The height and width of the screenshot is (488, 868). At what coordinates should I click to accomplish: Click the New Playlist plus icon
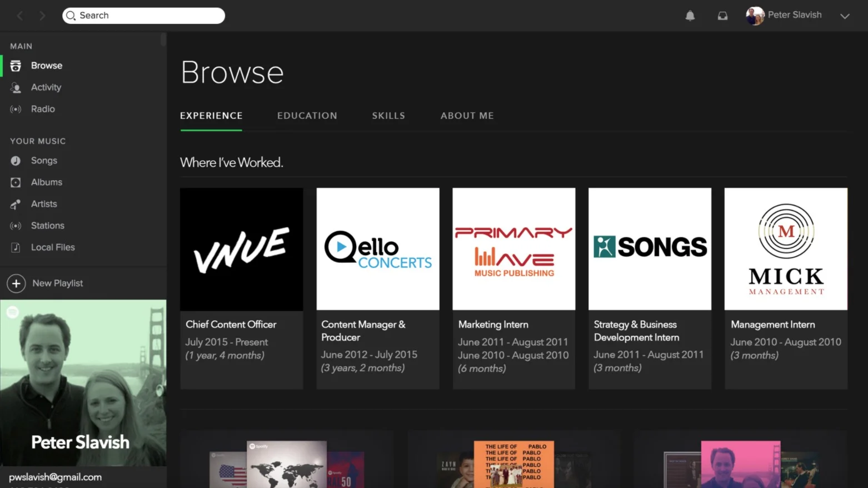16,283
